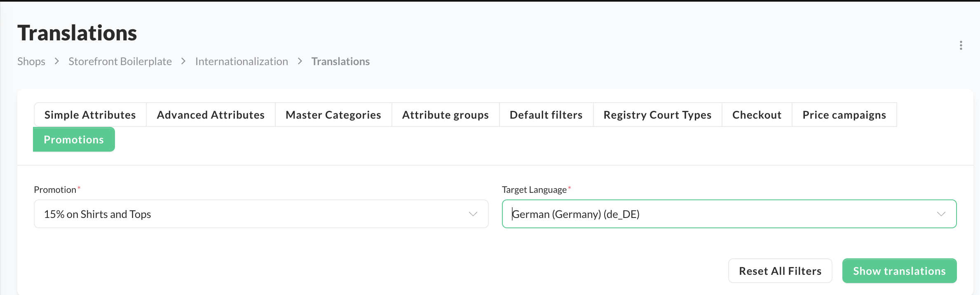Open the Price campaigns tab
Screen dimensions: 980x295
(x=844, y=115)
